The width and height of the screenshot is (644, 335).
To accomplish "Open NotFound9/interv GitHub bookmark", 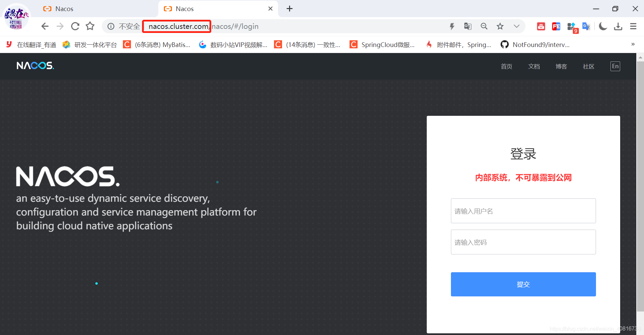I will coord(535,45).
